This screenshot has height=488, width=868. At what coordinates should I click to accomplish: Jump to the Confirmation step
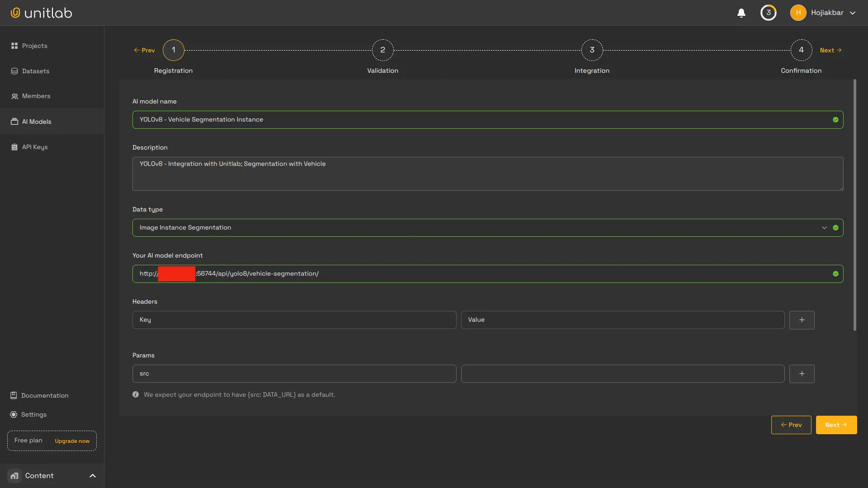click(x=801, y=50)
